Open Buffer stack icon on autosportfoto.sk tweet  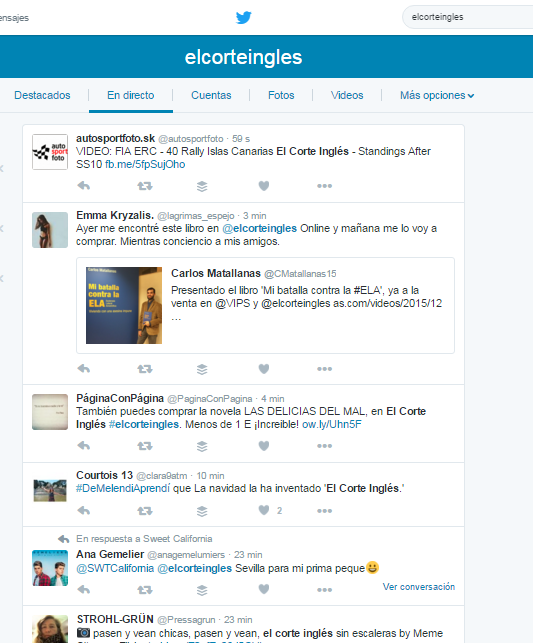pos(202,186)
